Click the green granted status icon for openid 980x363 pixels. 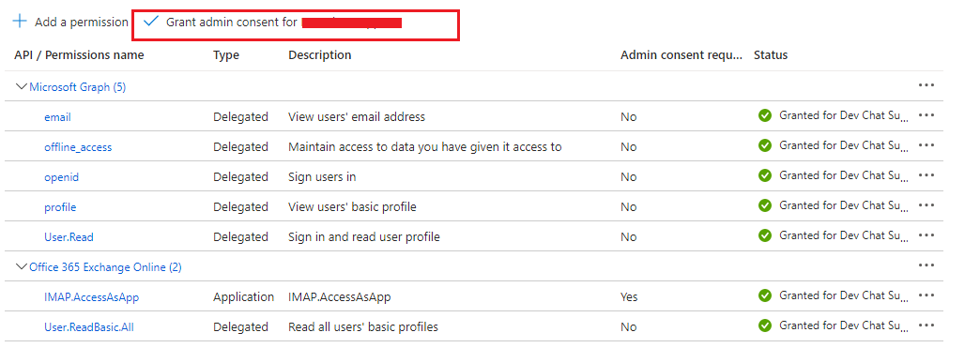(764, 175)
